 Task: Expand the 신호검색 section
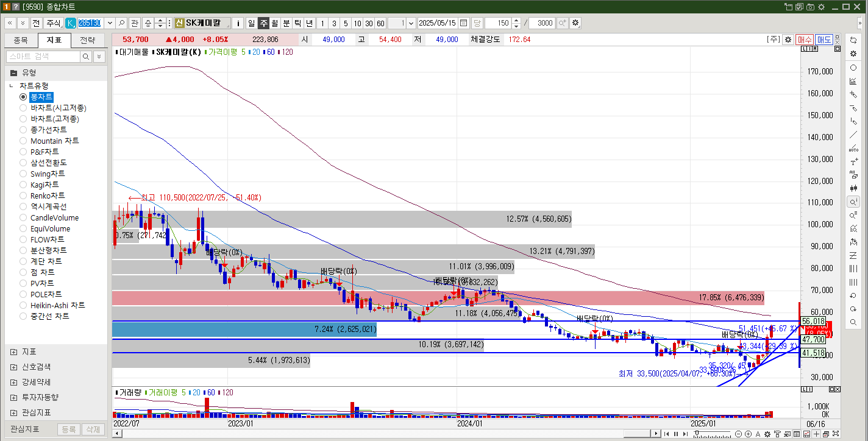tap(13, 367)
